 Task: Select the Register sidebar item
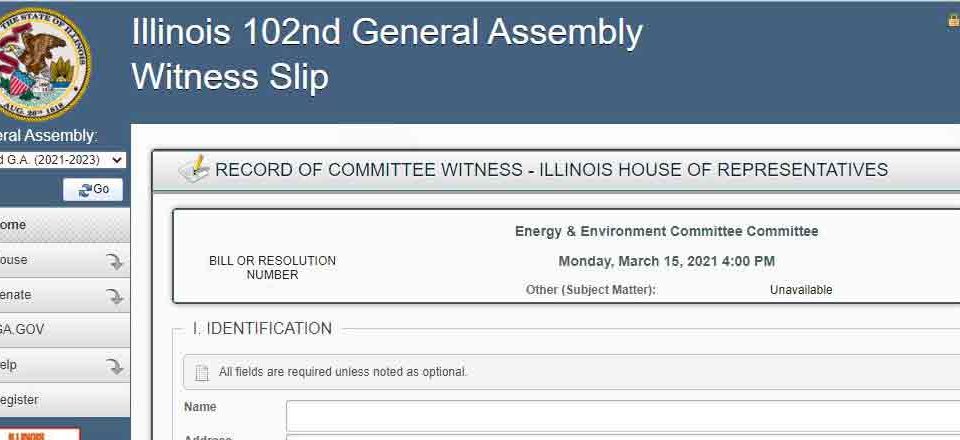pos(64,400)
